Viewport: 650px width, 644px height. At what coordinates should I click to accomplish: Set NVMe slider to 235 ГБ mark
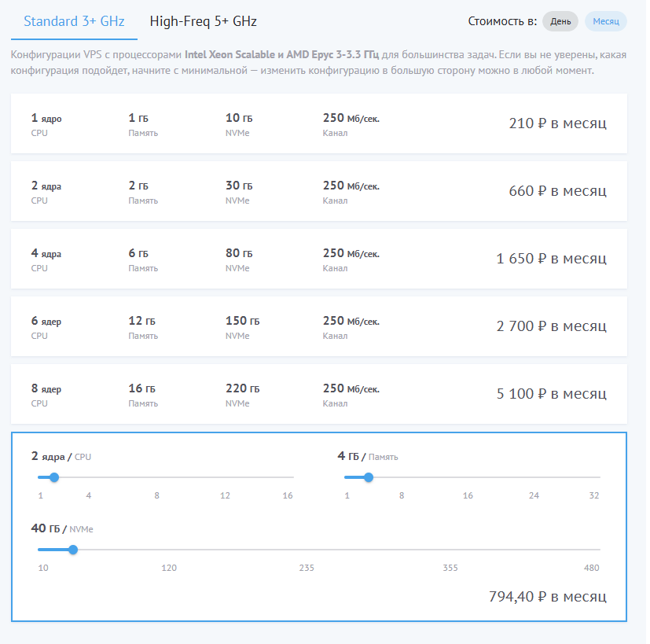pos(307,550)
